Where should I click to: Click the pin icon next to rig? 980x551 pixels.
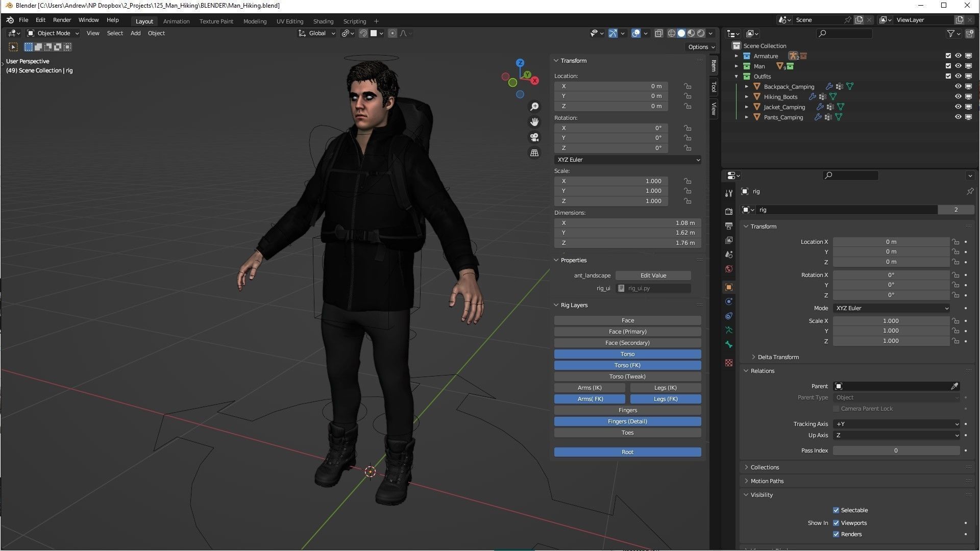[970, 191]
